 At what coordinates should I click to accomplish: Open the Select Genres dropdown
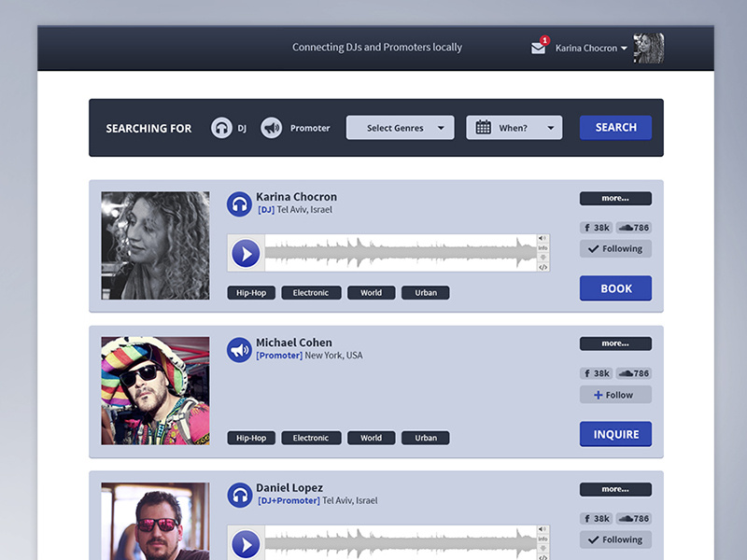pyautogui.click(x=401, y=128)
